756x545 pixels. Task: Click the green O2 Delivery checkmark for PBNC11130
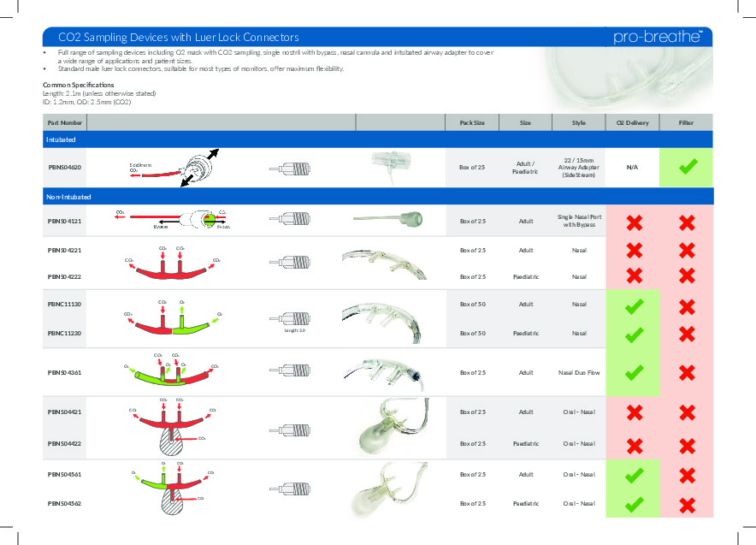[x=633, y=305]
